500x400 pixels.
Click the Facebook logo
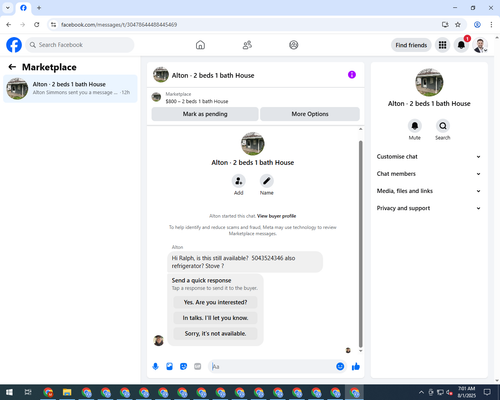coord(14,45)
